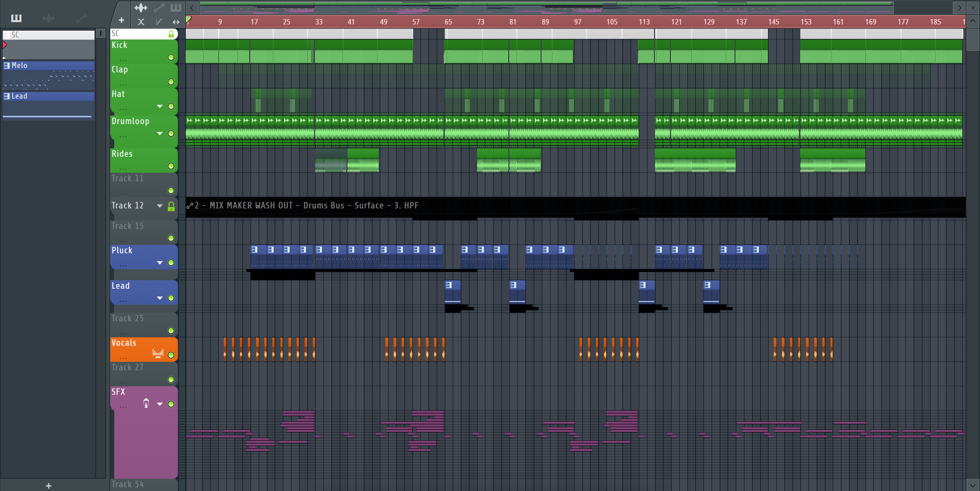The width and height of the screenshot is (980, 491).
Task: Show audio clips in the picker panel
Action: click(x=48, y=18)
